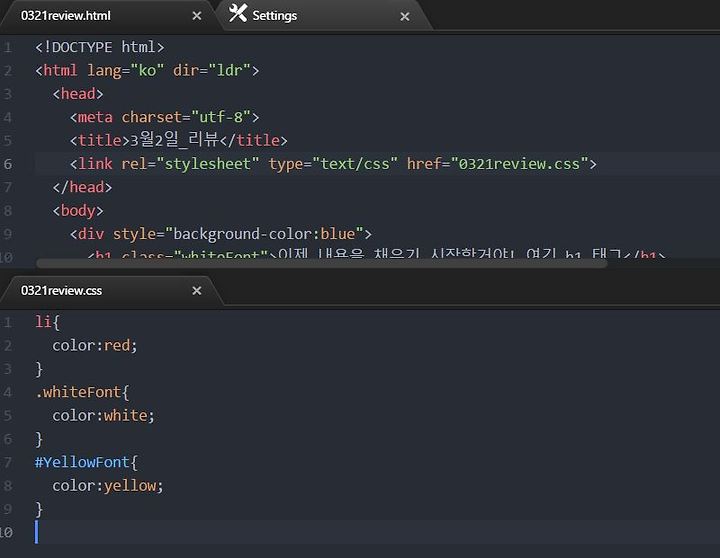The image size is (720, 558).
Task: Click the closing /head tag
Action: [x=82, y=187]
